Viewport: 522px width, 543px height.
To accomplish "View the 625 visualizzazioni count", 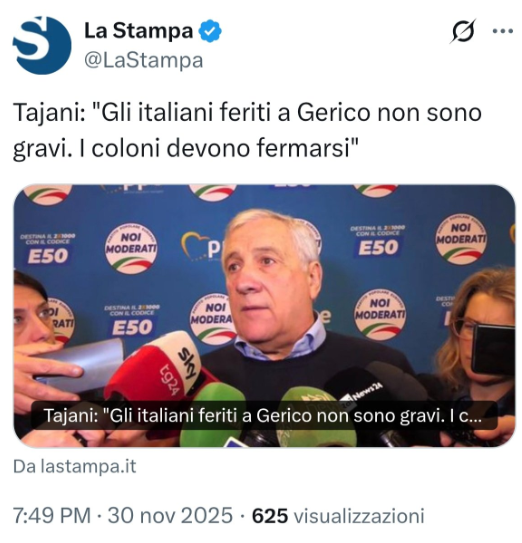I will coord(338,515).
